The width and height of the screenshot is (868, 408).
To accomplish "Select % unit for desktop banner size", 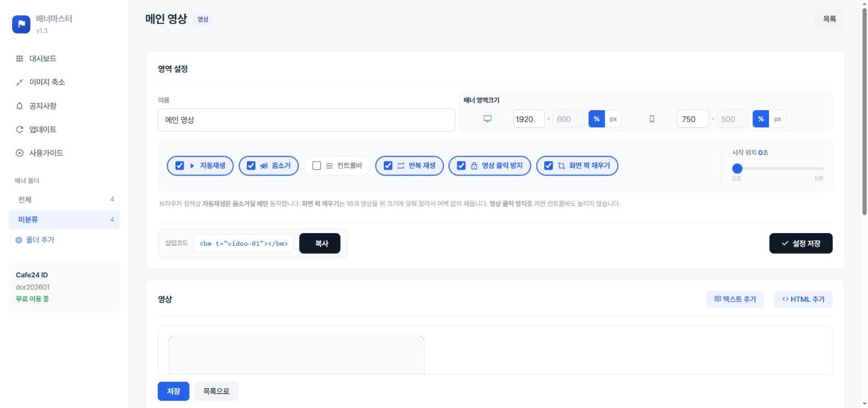I will (596, 119).
